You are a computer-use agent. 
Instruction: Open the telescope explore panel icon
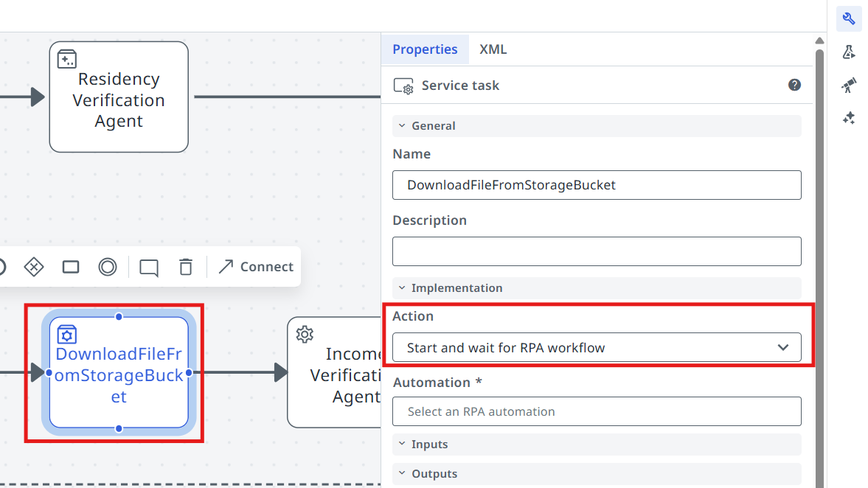(x=849, y=85)
